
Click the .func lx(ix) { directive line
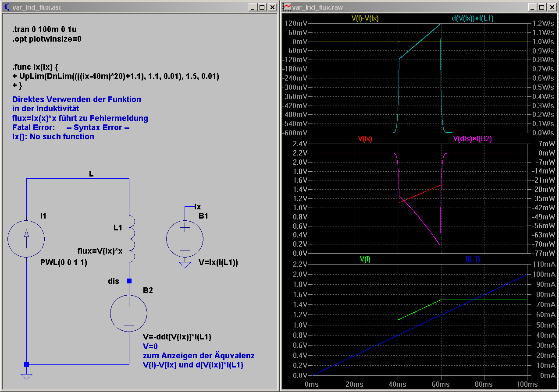click(x=35, y=67)
